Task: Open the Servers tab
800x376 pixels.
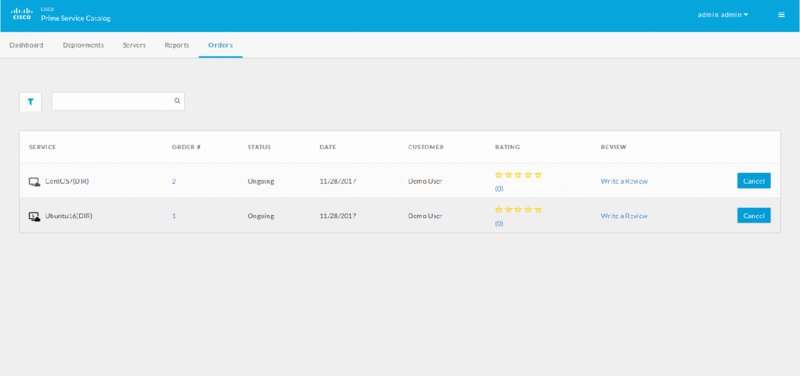Action: (x=134, y=45)
